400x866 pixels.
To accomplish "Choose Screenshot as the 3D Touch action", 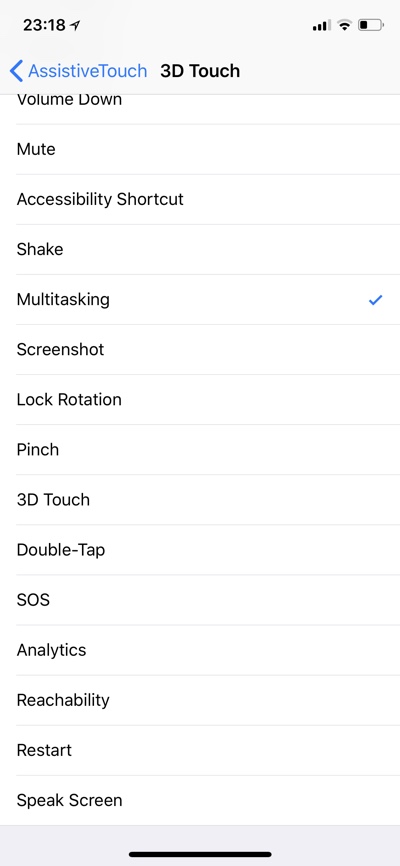I will click(x=200, y=350).
